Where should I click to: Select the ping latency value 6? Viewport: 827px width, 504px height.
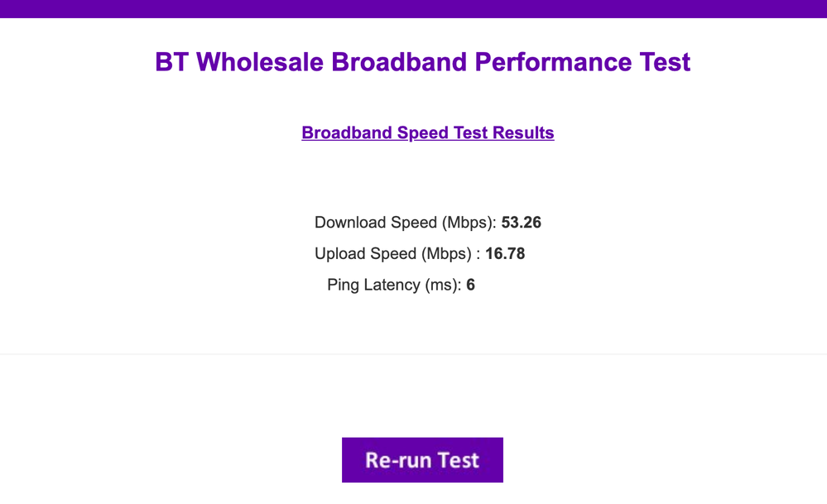pyautogui.click(x=470, y=286)
